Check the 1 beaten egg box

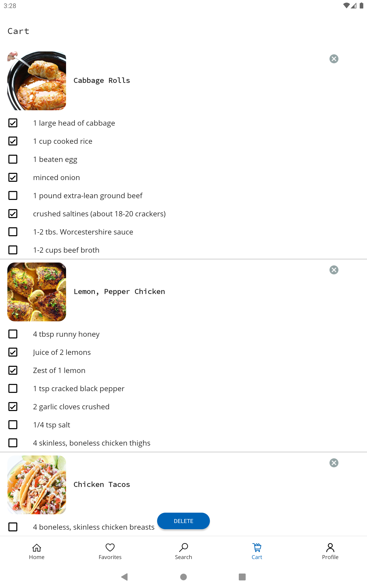(x=13, y=159)
